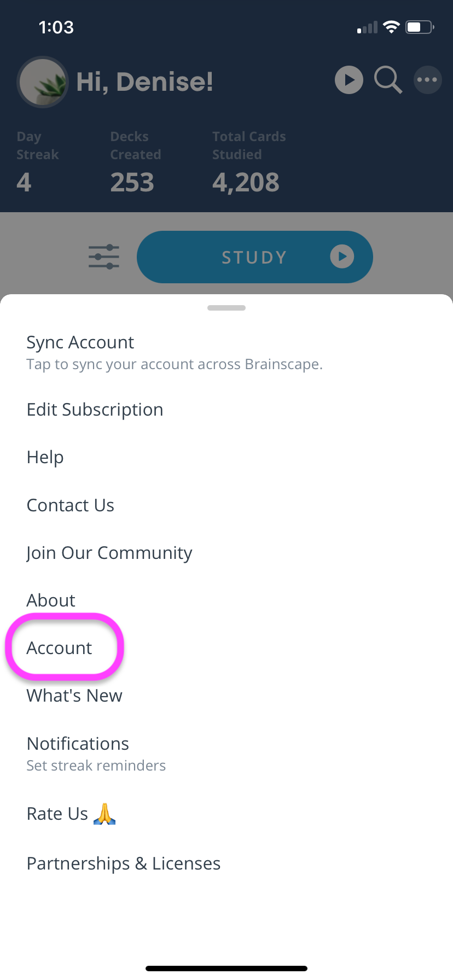453x980 pixels.
Task: Tap the blue STUDY button
Action: (255, 257)
